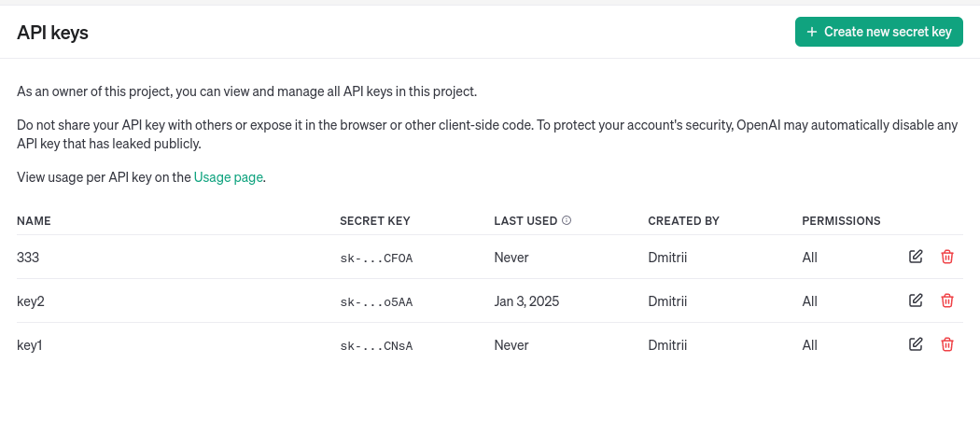Open the Usage page link
The image size is (980, 433).
(x=229, y=176)
